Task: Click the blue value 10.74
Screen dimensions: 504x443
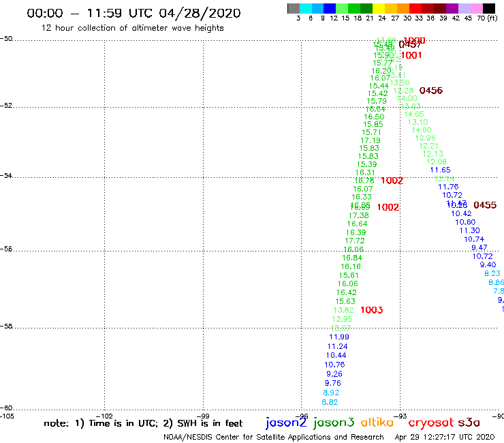Action: tap(474, 239)
